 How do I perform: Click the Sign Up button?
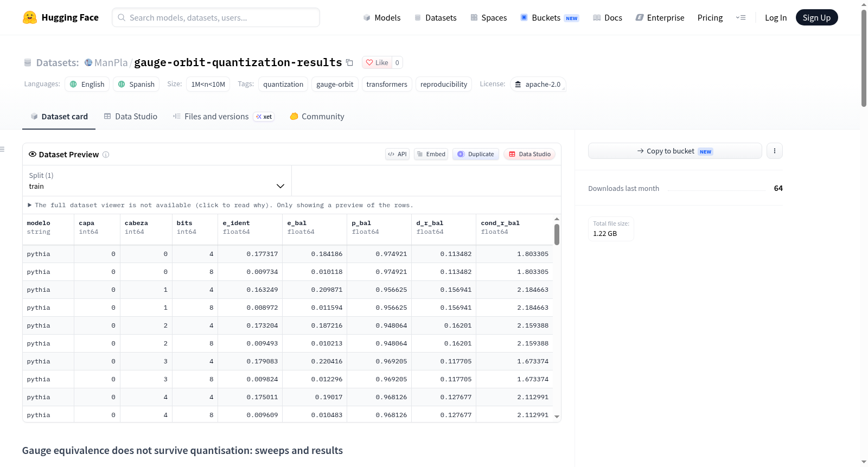[816, 17]
